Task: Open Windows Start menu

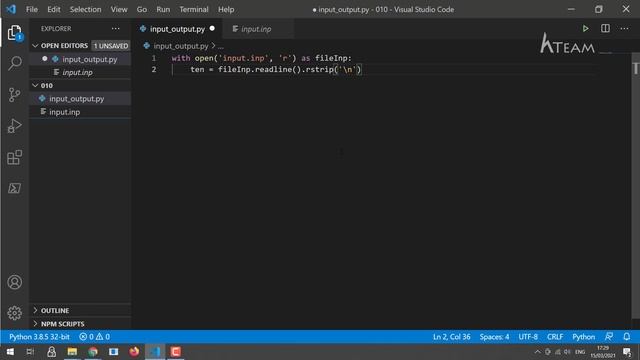Action: tap(10, 352)
